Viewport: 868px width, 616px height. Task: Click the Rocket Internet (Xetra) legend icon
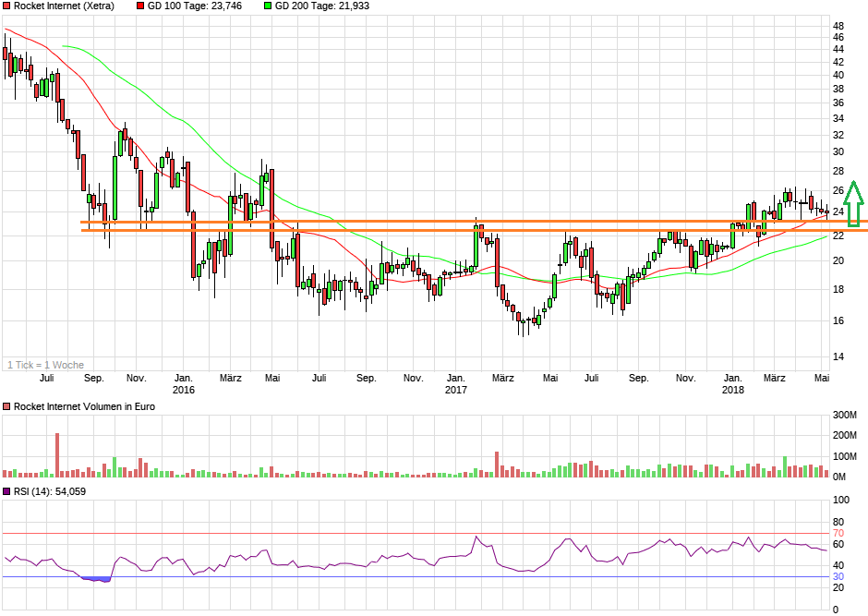coord(7,6)
